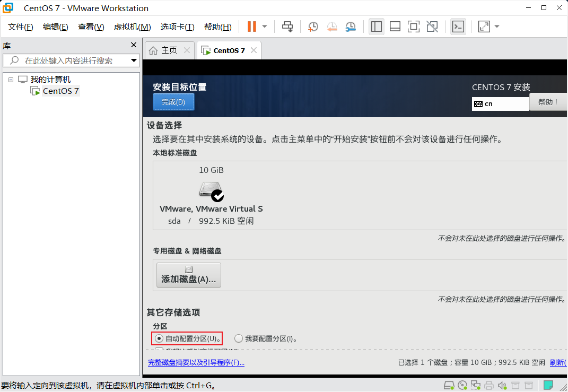Click the teal message log icon
568x392 pixels.
(548, 385)
